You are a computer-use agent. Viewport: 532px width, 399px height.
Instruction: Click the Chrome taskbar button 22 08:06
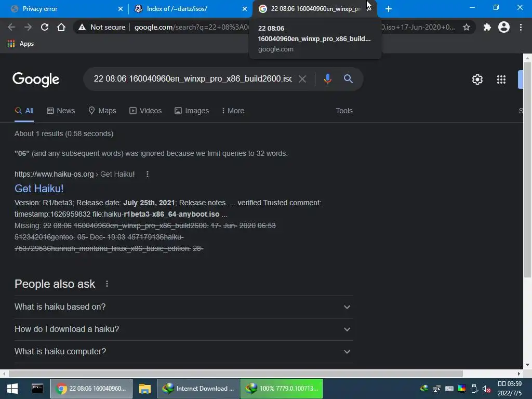point(91,389)
